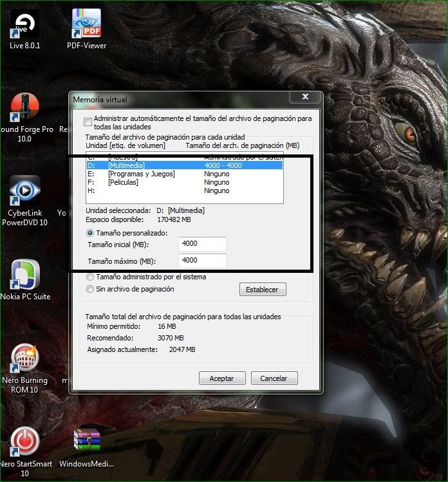Select drive H: row in list
Screen dimensions: 448x482
coord(185,190)
